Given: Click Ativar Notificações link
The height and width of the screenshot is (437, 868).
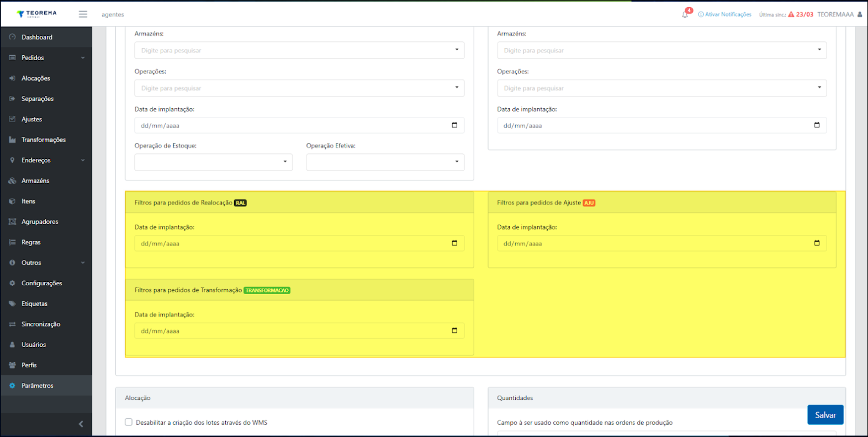Looking at the screenshot, I should 727,14.
